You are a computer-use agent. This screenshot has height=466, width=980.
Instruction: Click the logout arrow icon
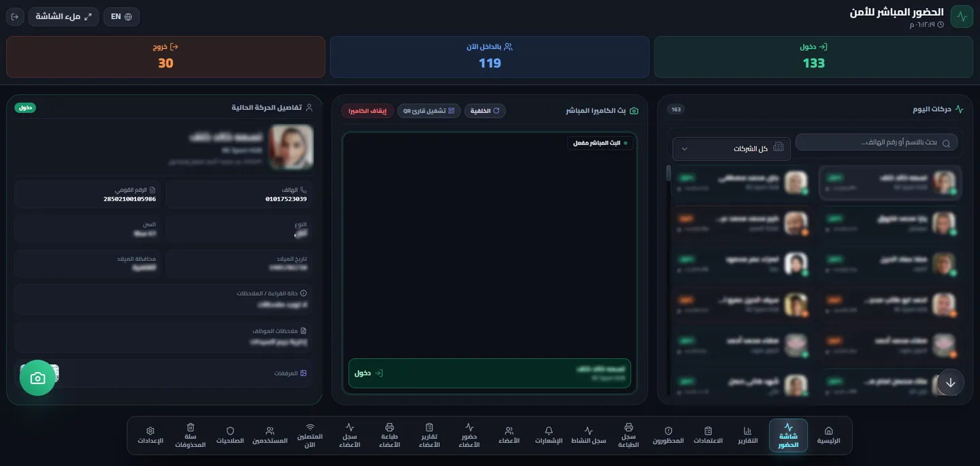tap(15, 16)
